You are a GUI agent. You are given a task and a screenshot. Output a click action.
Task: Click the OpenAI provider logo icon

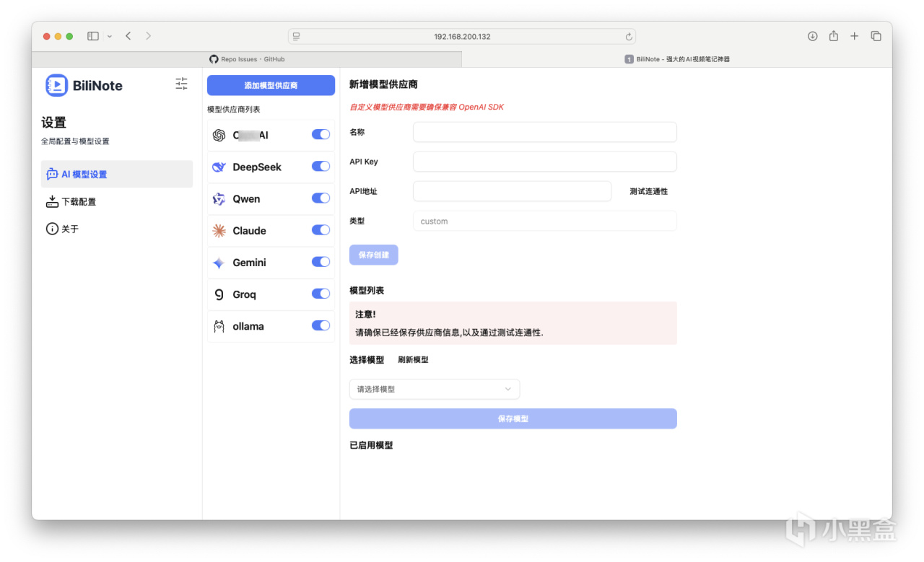click(219, 135)
